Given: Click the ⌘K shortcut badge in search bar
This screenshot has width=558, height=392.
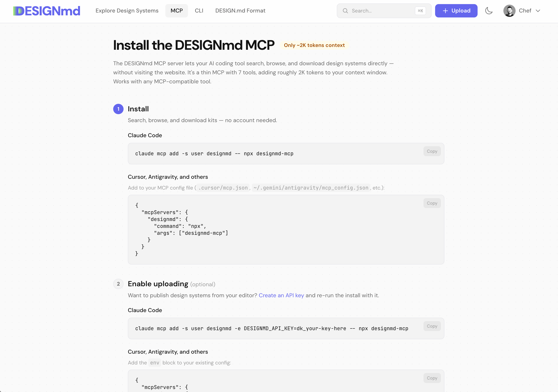Looking at the screenshot, I should (x=420, y=11).
